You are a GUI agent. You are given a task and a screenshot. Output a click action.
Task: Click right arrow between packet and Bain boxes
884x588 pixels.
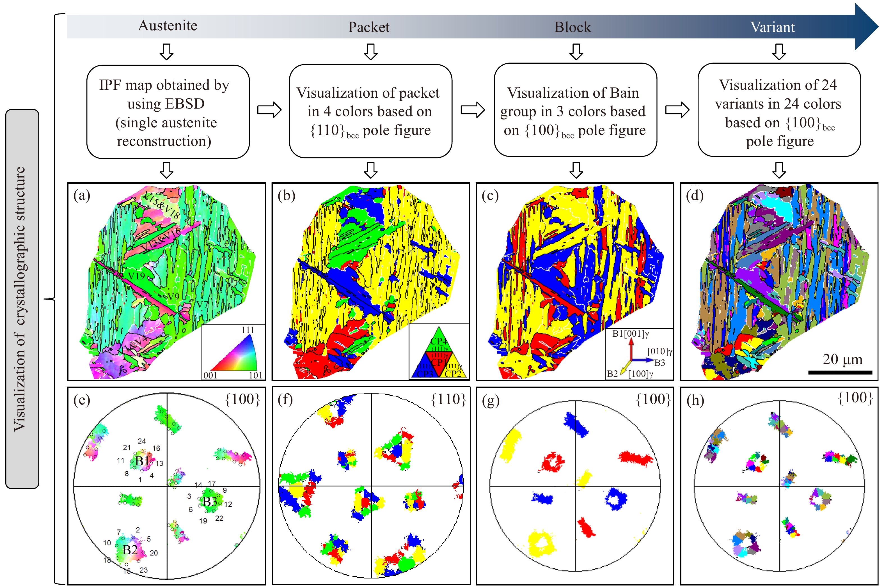pos(473,110)
